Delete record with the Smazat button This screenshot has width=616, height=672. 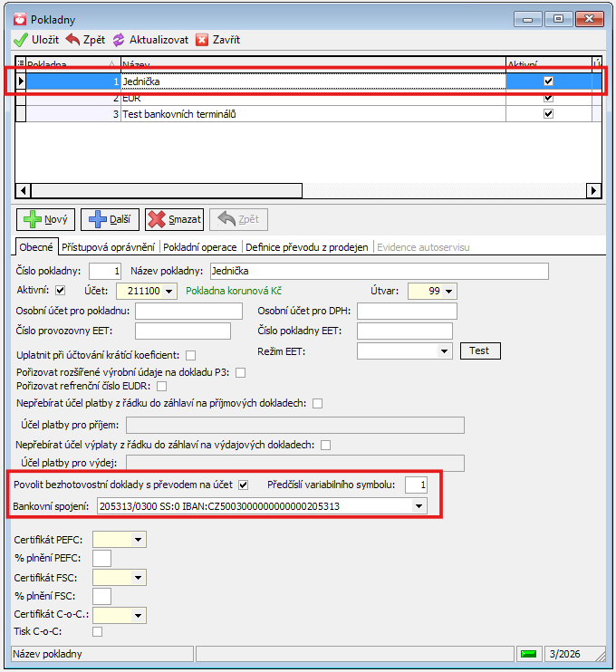[174, 219]
